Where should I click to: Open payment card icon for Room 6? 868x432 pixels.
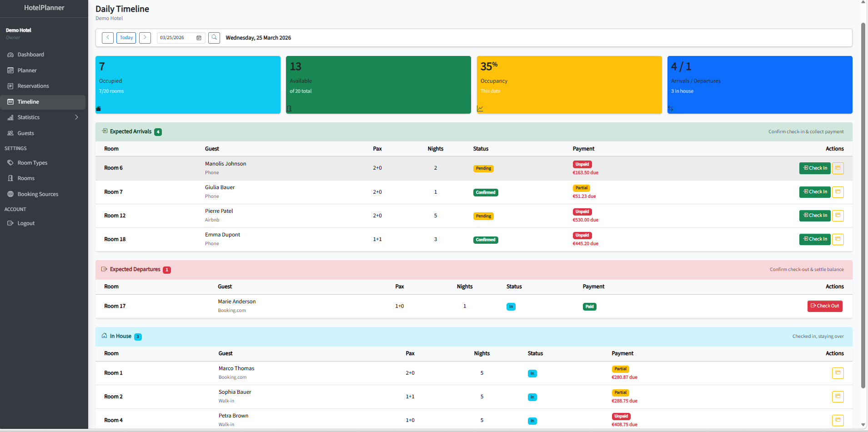[838, 168]
